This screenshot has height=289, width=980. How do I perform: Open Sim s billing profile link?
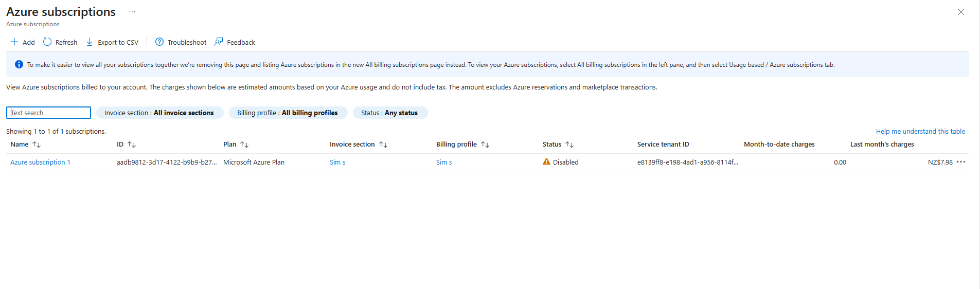444,162
